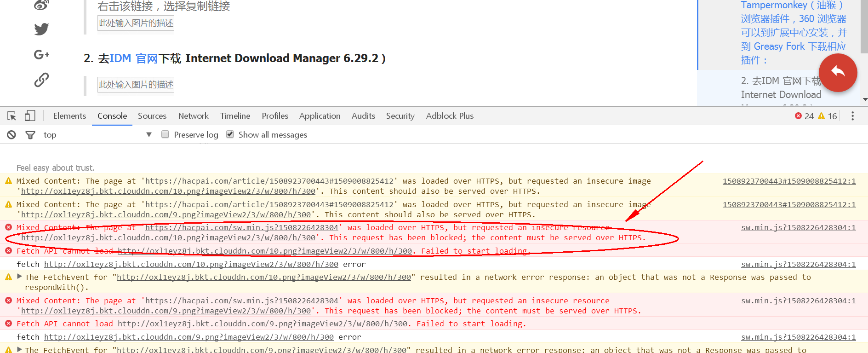
Task: Open the 'top' execution context dropdown
Action: point(97,135)
